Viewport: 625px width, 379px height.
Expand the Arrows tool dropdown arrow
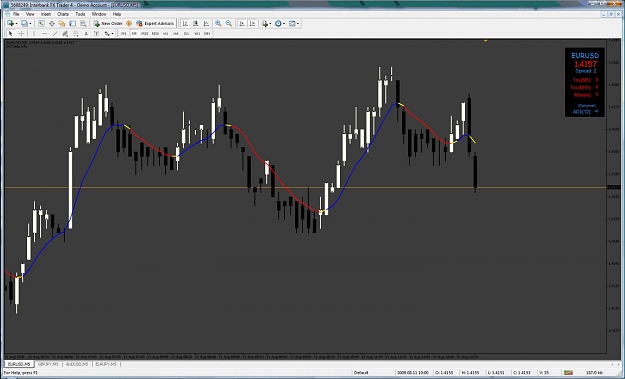coord(113,33)
